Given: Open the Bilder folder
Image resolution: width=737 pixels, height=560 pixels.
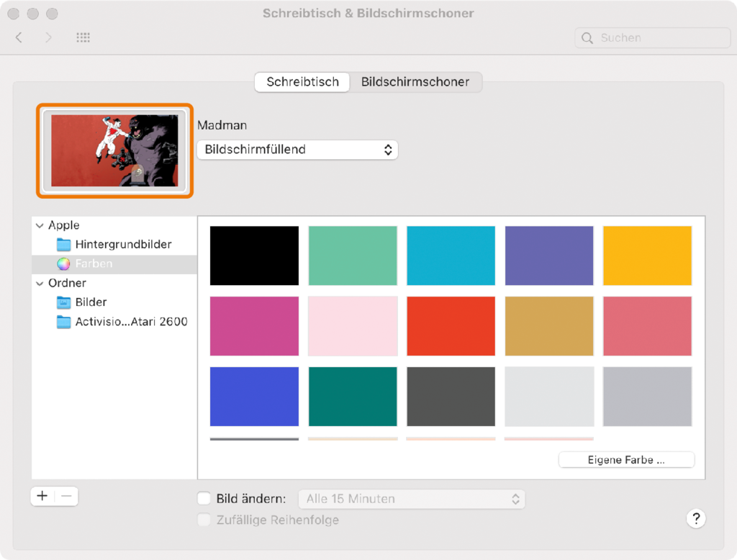Looking at the screenshot, I should (x=91, y=302).
